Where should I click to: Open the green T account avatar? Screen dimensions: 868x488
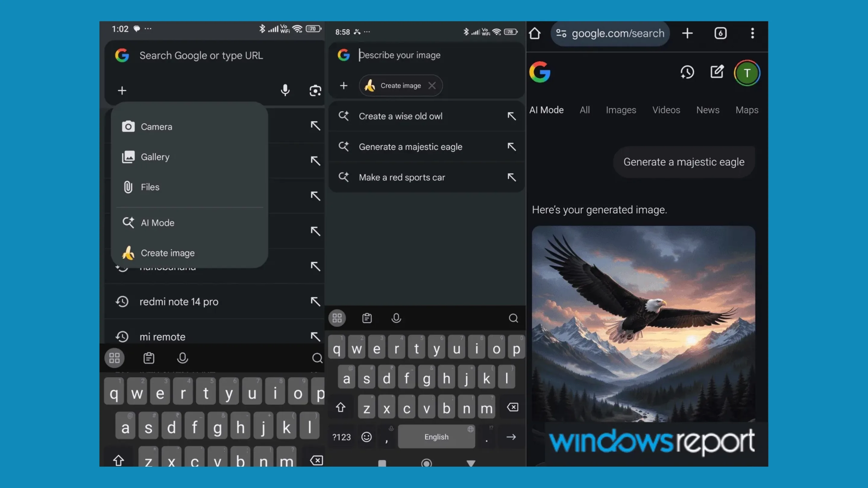(747, 73)
